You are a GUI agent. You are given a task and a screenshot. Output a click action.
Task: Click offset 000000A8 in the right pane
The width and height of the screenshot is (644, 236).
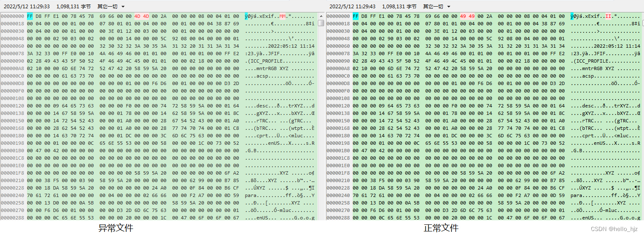point(338,68)
